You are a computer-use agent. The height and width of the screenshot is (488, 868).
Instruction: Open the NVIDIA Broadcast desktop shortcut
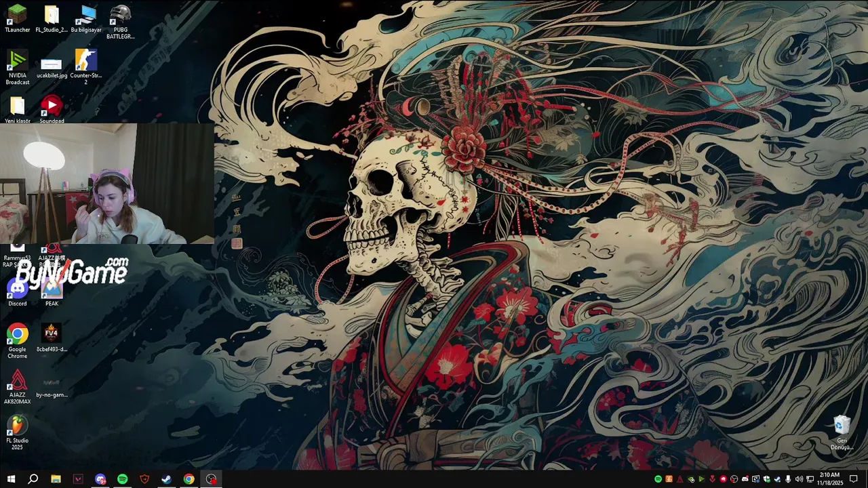click(x=18, y=68)
